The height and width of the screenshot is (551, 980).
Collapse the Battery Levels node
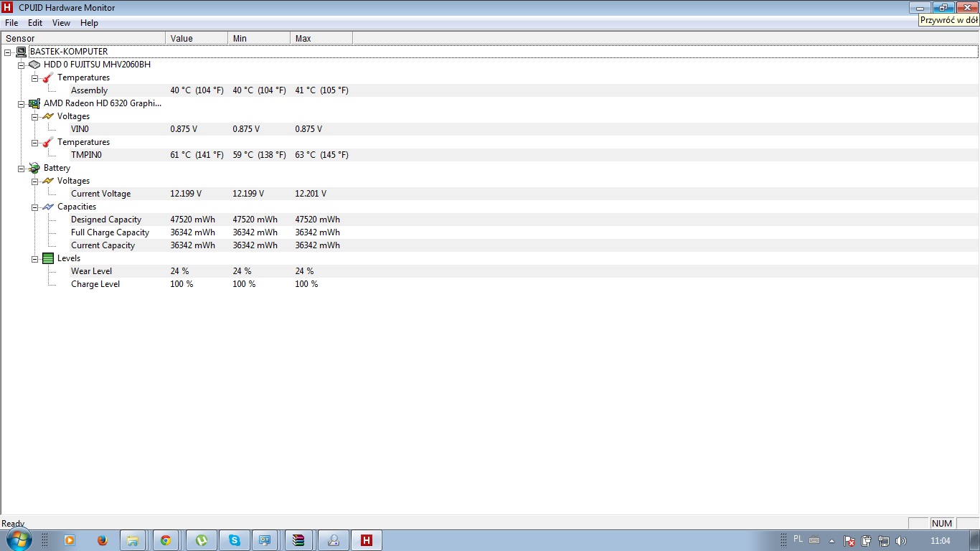click(x=35, y=258)
